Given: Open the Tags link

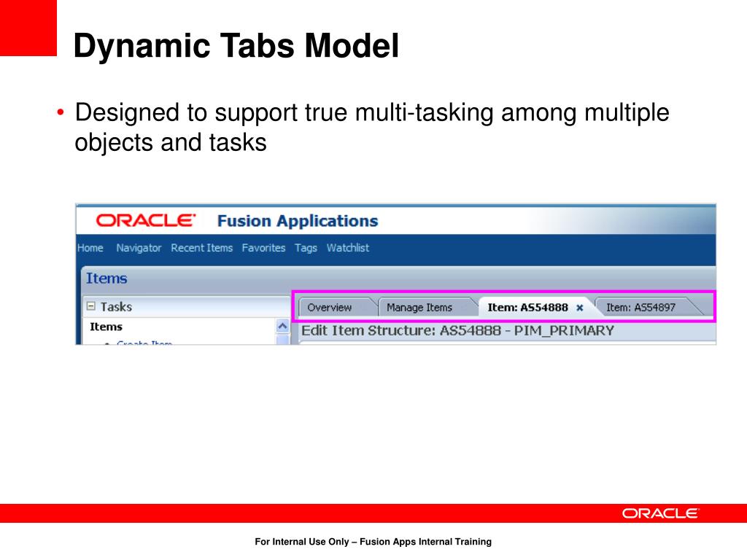Looking at the screenshot, I should (306, 248).
